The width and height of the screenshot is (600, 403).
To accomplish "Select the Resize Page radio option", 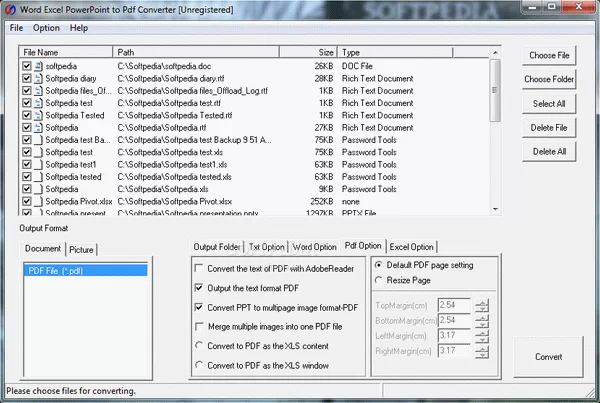I will (x=378, y=280).
